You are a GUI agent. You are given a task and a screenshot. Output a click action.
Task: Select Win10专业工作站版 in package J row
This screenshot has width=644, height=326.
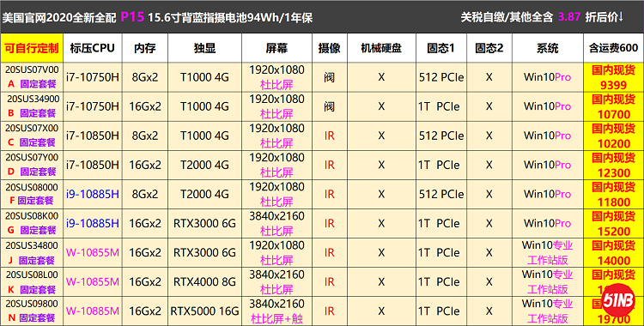click(548, 252)
